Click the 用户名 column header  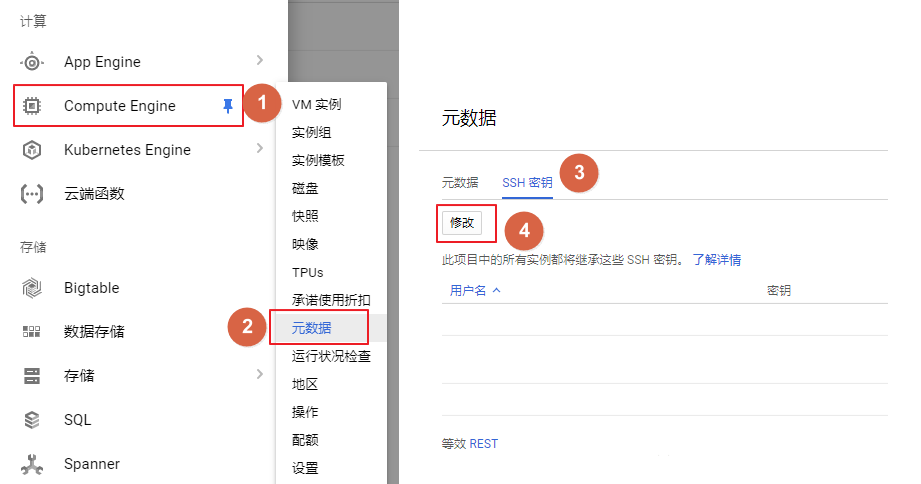tap(468, 290)
